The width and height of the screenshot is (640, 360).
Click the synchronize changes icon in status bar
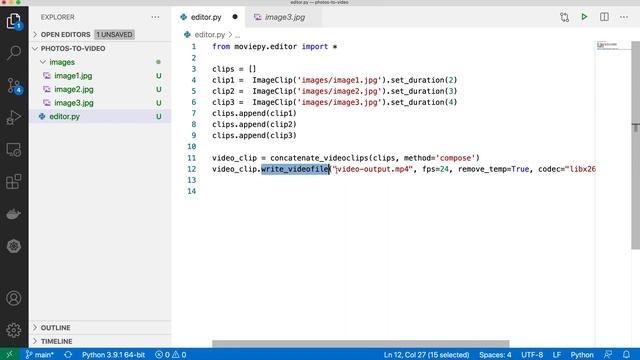click(x=68, y=355)
